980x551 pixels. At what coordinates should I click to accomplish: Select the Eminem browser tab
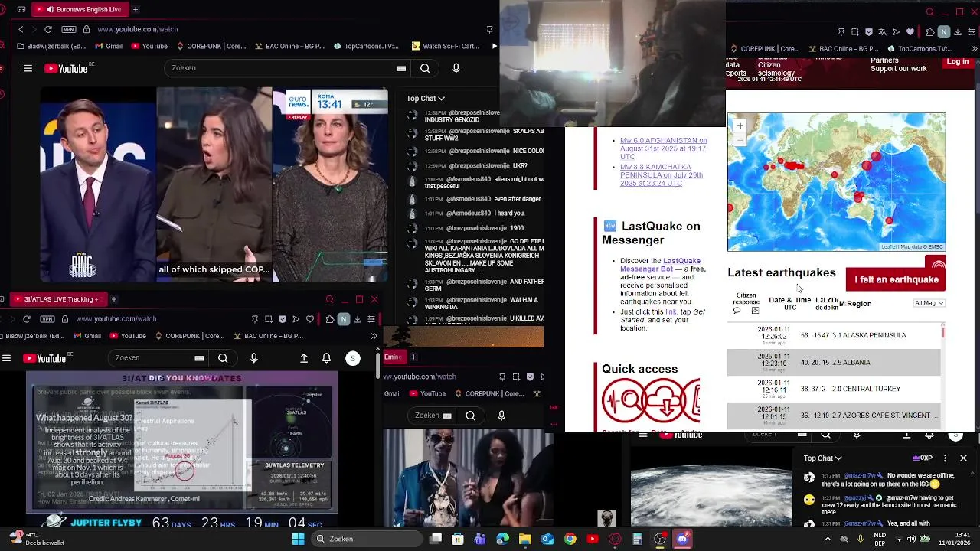click(394, 357)
